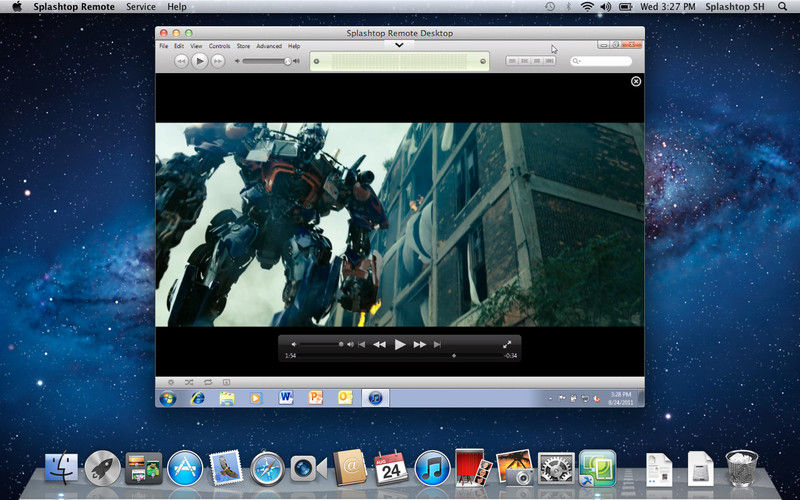Rewind the video using overlay controls
Screen dimensions: 800x500
(x=379, y=345)
